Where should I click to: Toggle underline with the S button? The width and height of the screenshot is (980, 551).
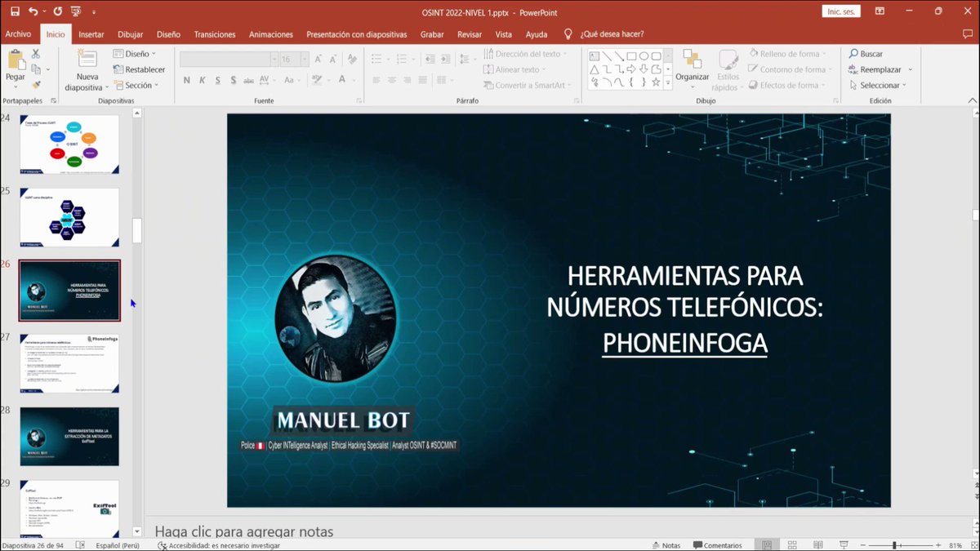pos(217,80)
